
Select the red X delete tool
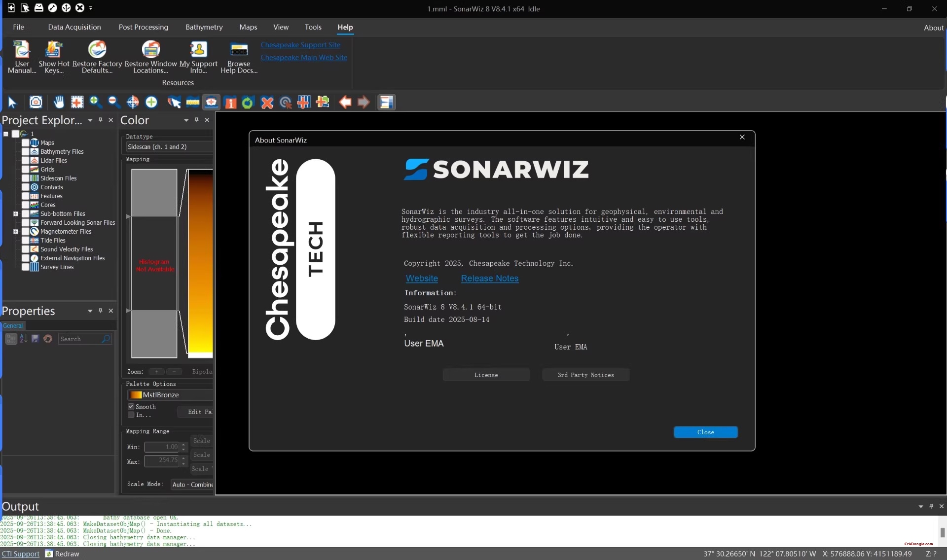[267, 102]
